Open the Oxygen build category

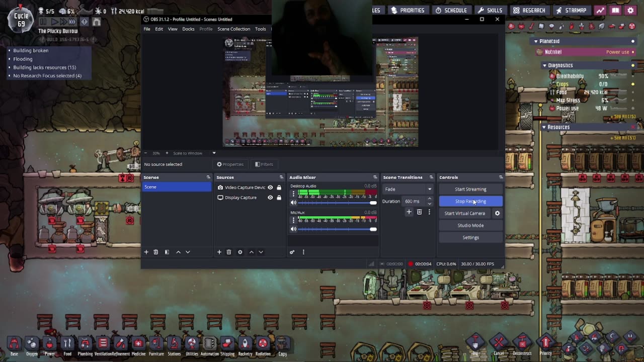point(32,346)
